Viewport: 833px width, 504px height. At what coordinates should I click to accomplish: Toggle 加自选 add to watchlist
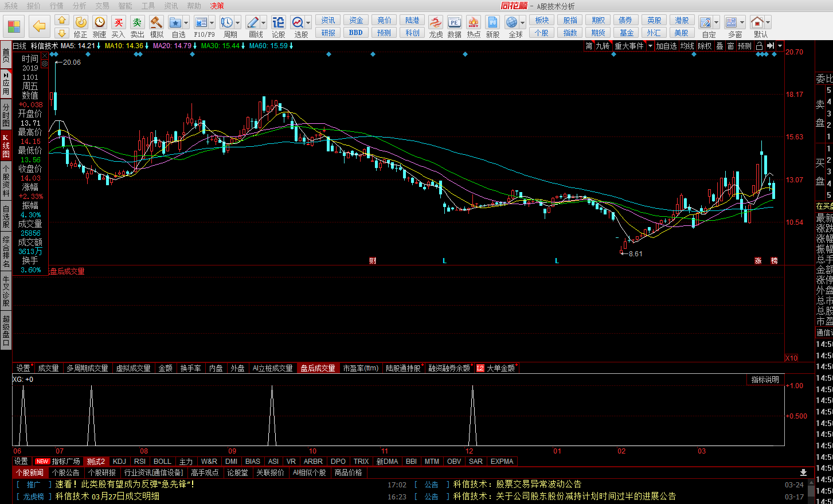click(667, 46)
